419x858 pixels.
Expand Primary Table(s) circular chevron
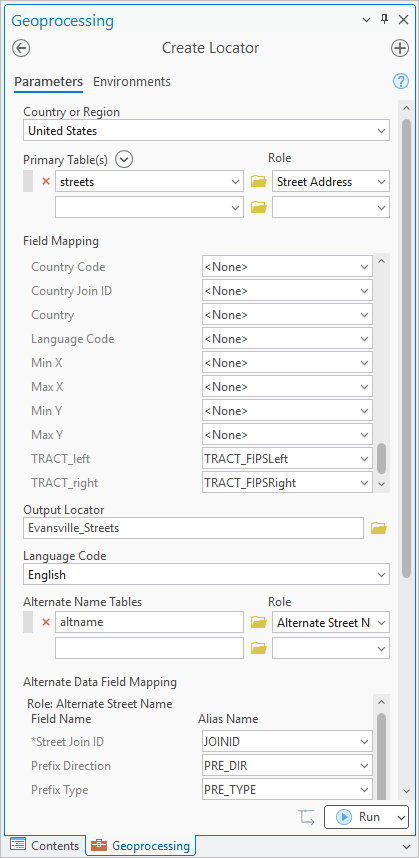point(125,159)
